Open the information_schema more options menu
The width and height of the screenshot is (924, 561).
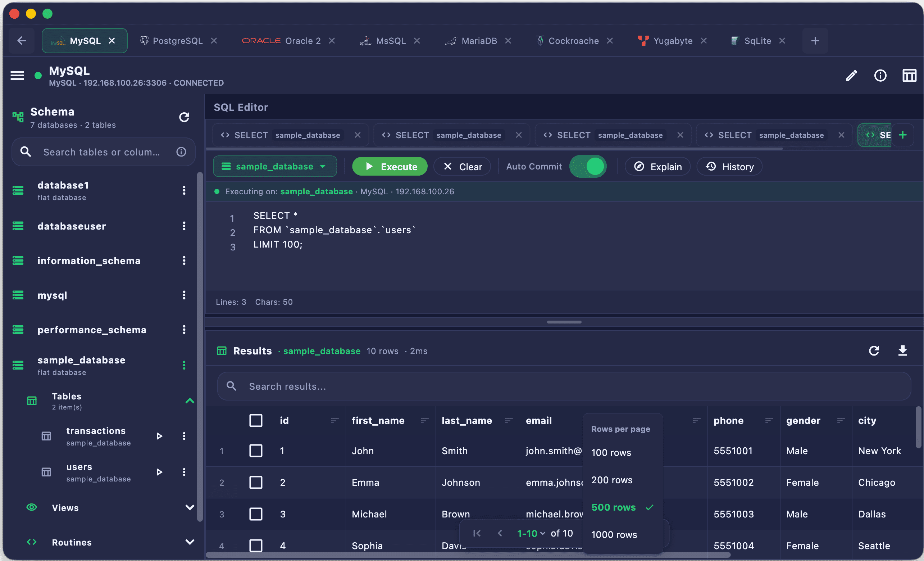[184, 261]
